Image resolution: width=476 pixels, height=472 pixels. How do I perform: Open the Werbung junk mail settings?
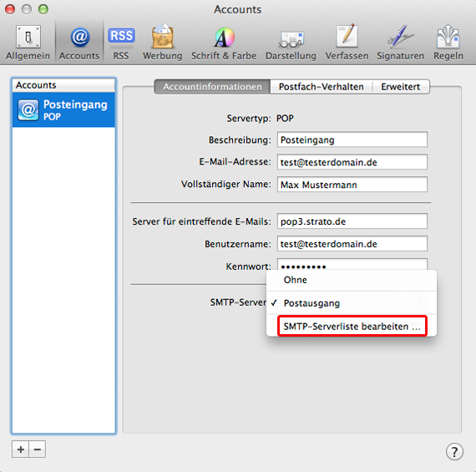coord(162,43)
